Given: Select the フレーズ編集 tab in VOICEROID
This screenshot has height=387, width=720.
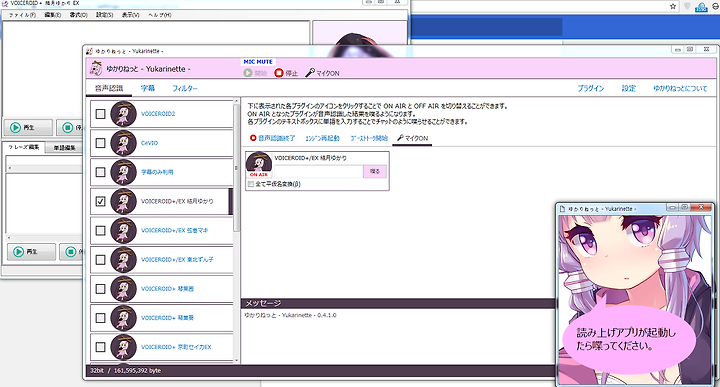Looking at the screenshot, I should click(23, 147).
